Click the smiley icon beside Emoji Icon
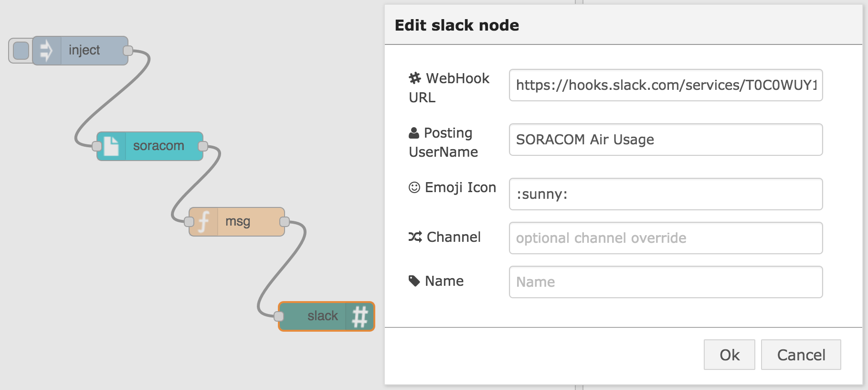868x390 pixels. tap(414, 187)
